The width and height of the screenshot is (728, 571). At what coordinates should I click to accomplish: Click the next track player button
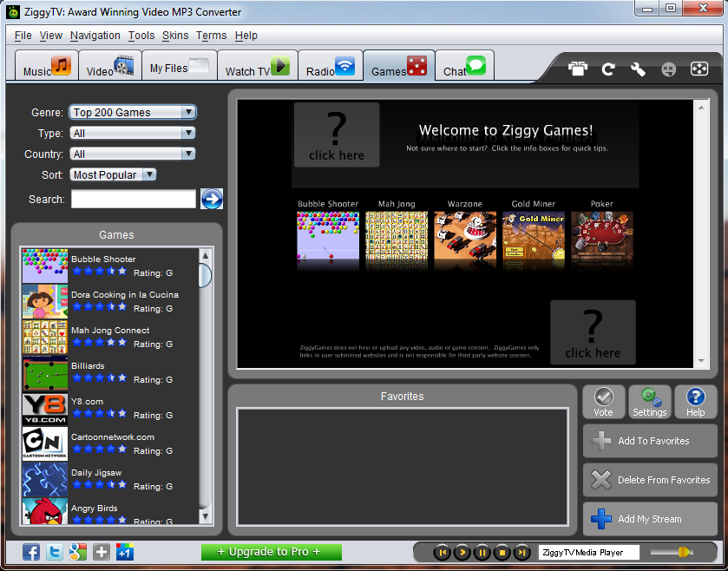click(x=521, y=553)
